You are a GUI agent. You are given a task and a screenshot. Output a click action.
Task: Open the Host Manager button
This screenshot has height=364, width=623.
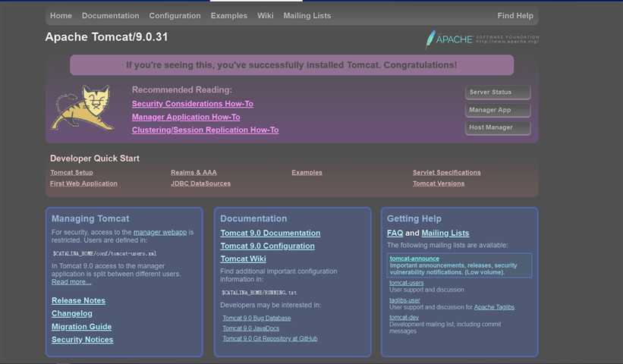click(x=498, y=128)
